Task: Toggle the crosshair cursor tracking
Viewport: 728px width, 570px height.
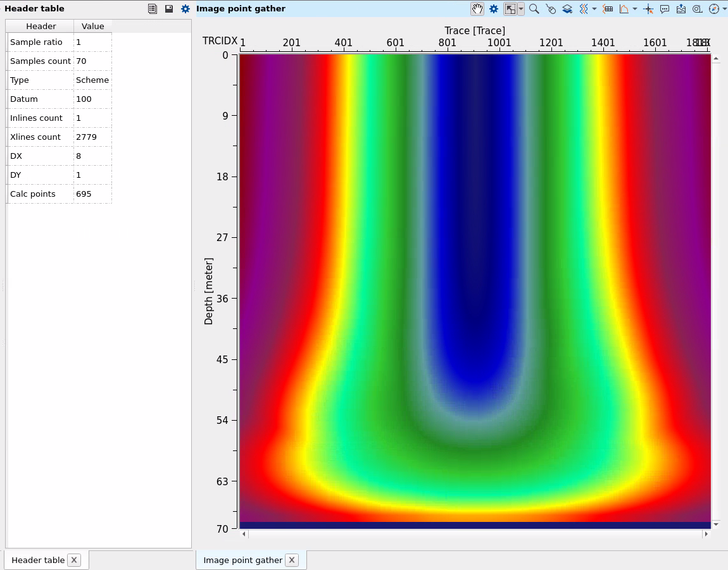Action: pos(648,9)
